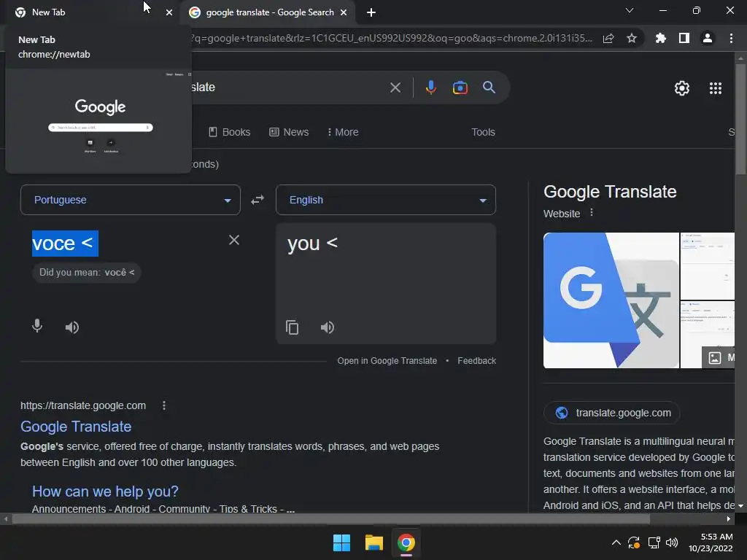Image resolution: width=747 pixels, height=560 pixels.
Task: Click the horizontal scrollbar thumb at page bottom
Action: (x=330, y=519)
